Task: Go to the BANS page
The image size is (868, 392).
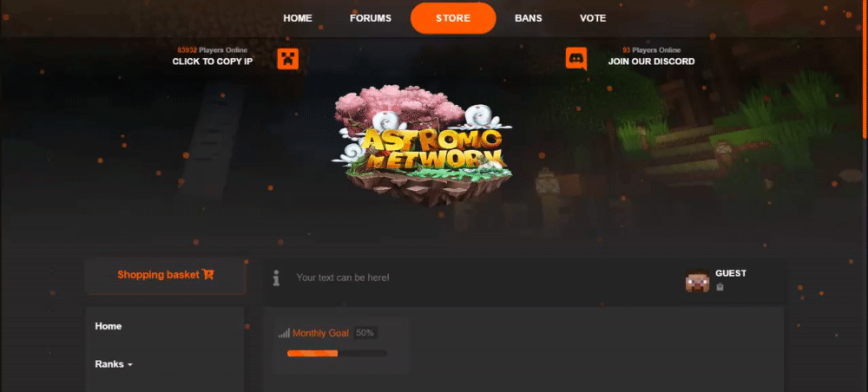Action: point(528,18)
